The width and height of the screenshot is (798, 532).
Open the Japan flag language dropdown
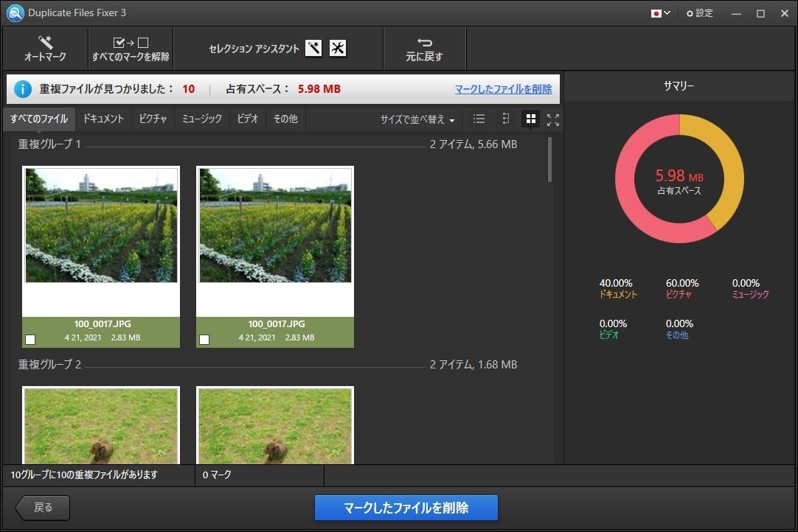pyautogui.click(x=661, y=13)
